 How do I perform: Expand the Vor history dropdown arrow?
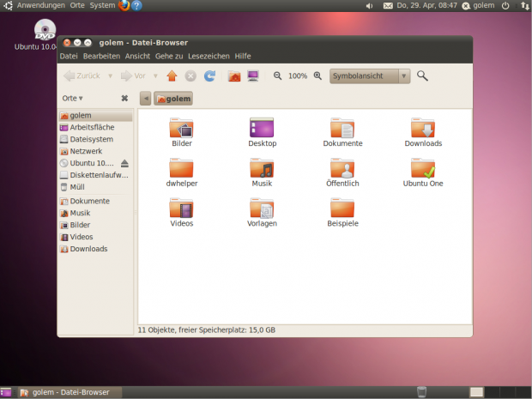click(x=155, y=76)
